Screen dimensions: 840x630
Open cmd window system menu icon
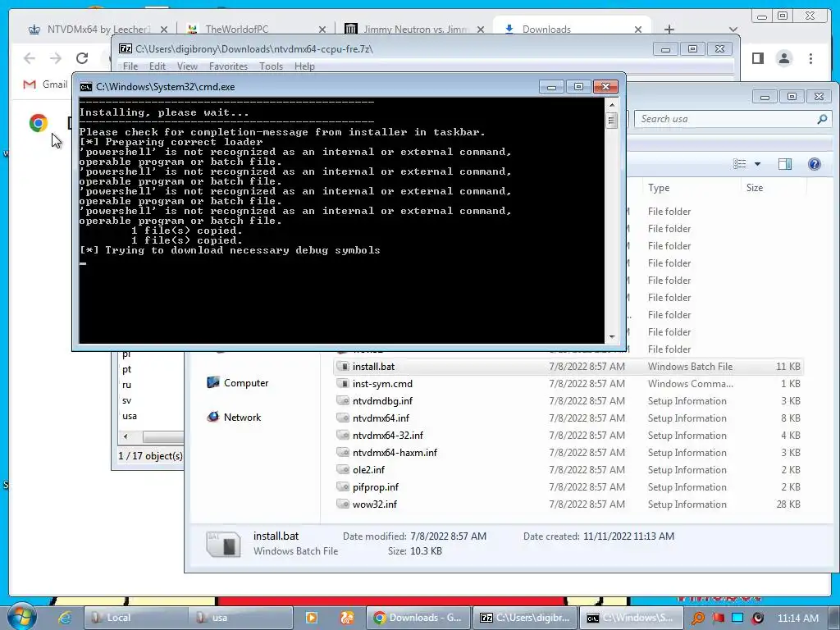[85, 87]
